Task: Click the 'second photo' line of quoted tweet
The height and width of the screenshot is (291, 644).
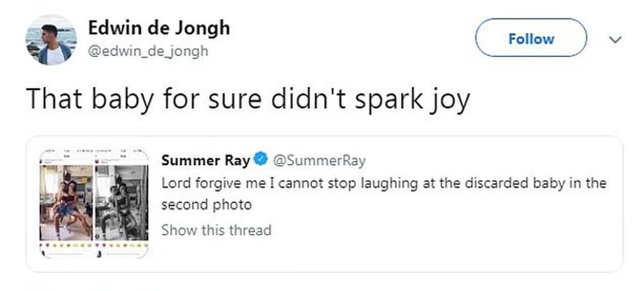Action: pos(206,205)
